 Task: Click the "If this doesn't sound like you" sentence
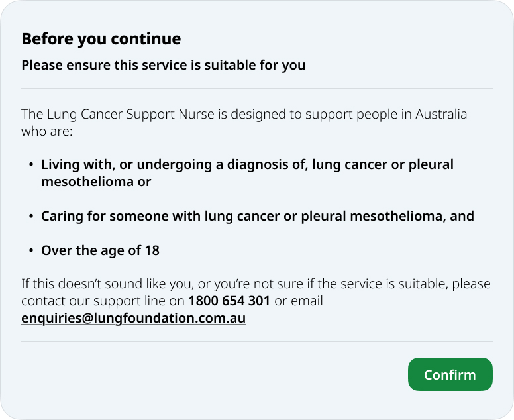[x=256, y=284]
